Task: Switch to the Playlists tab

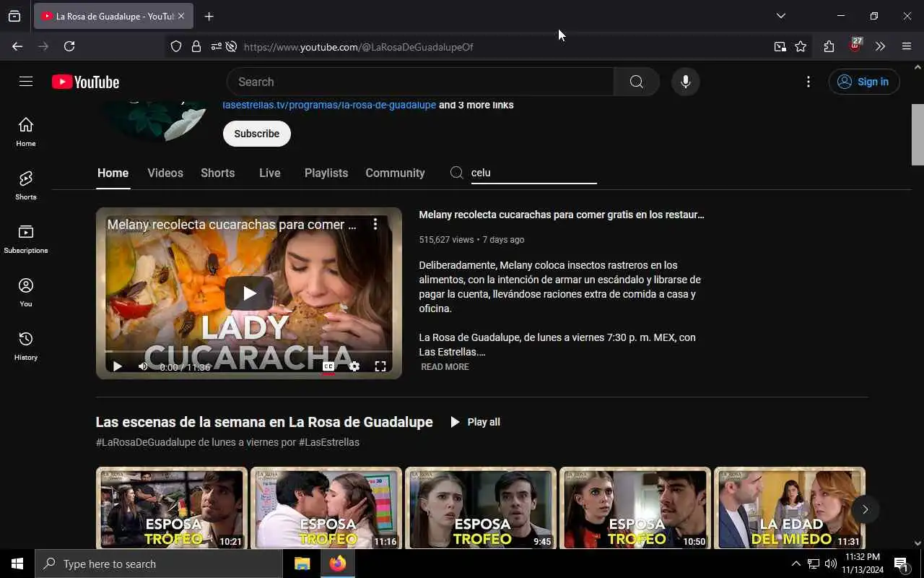Action: [x=326, y=173]
